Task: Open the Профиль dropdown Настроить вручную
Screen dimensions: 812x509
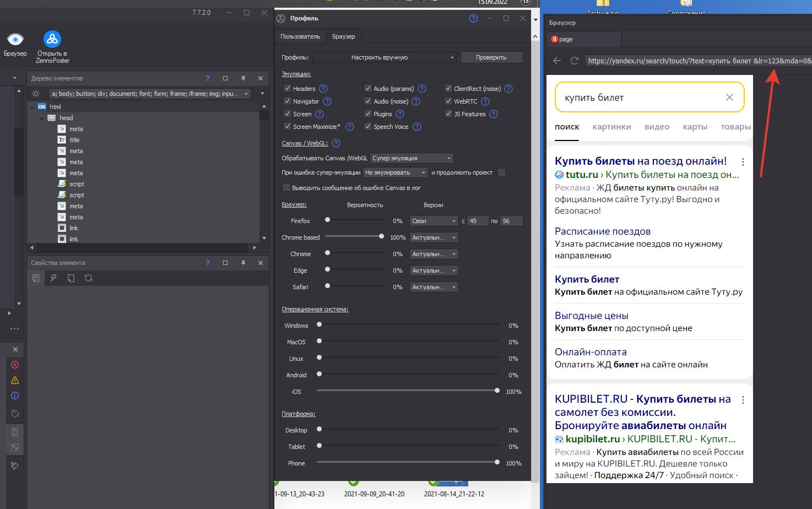Action: [x=384, y=57]
